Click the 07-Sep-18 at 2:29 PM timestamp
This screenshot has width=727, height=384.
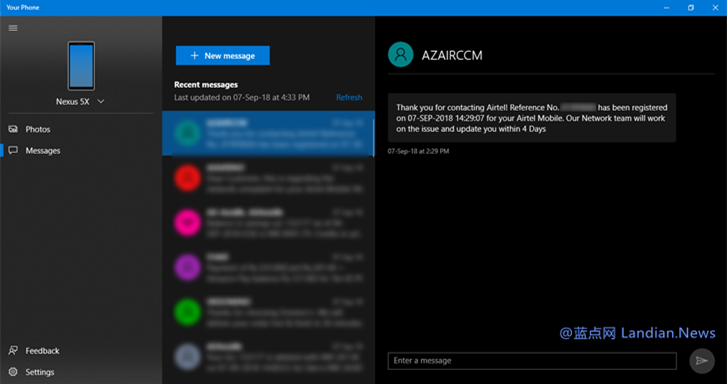point(418,151)
